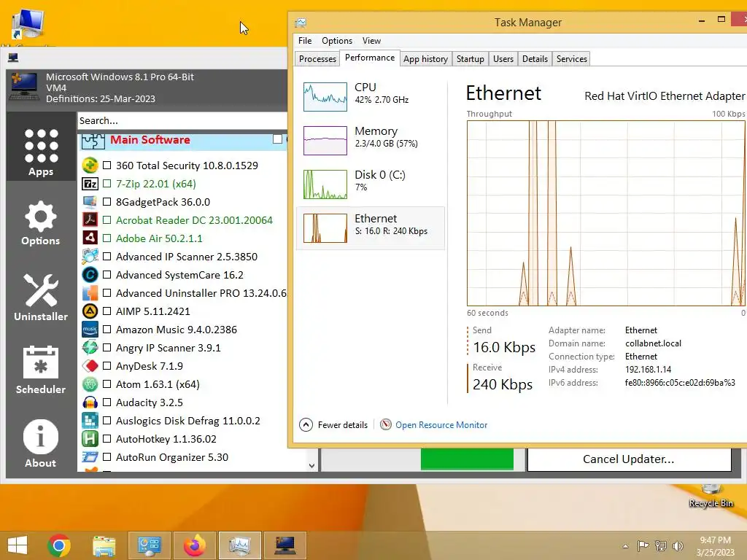The width and height of the screenshot is (747, 560).
Task: Launch Firefox from taskbar
Action: point(194,545)
